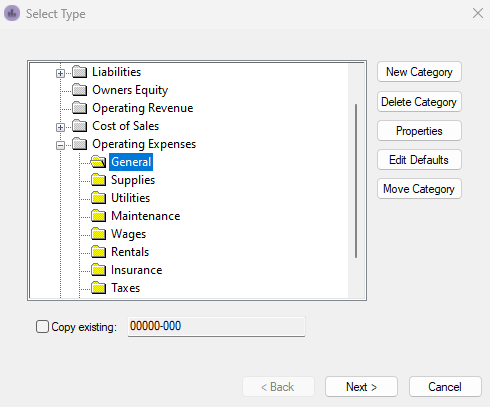Click the Liabilities folder icon

point(80,72)
